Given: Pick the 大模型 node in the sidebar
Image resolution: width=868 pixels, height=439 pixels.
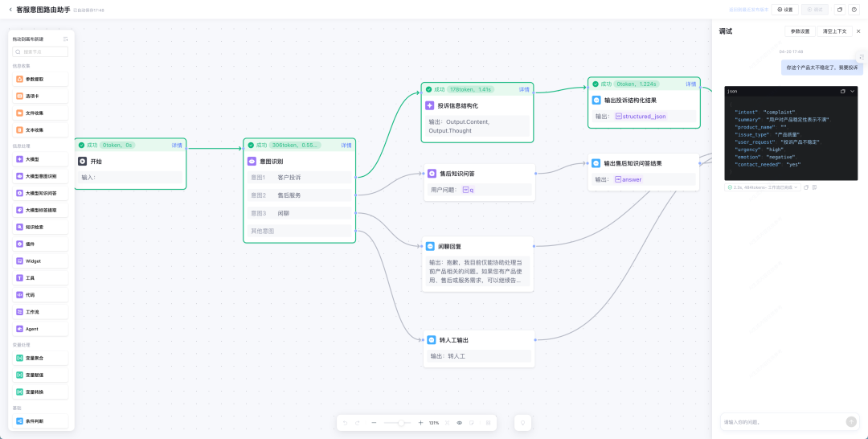Looking at the screenshot, I should pyautogui.click(x=40, y=159).
